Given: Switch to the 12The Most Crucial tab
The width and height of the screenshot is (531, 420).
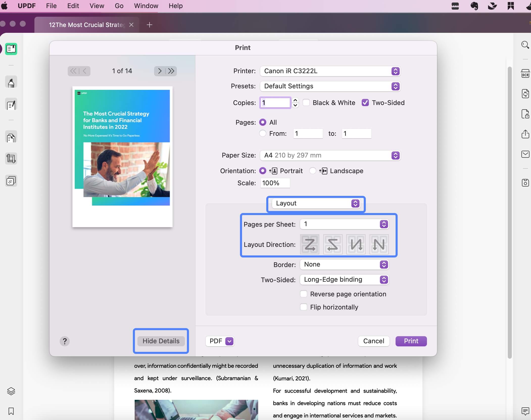Looking at the screenshot, I should 86,25.
